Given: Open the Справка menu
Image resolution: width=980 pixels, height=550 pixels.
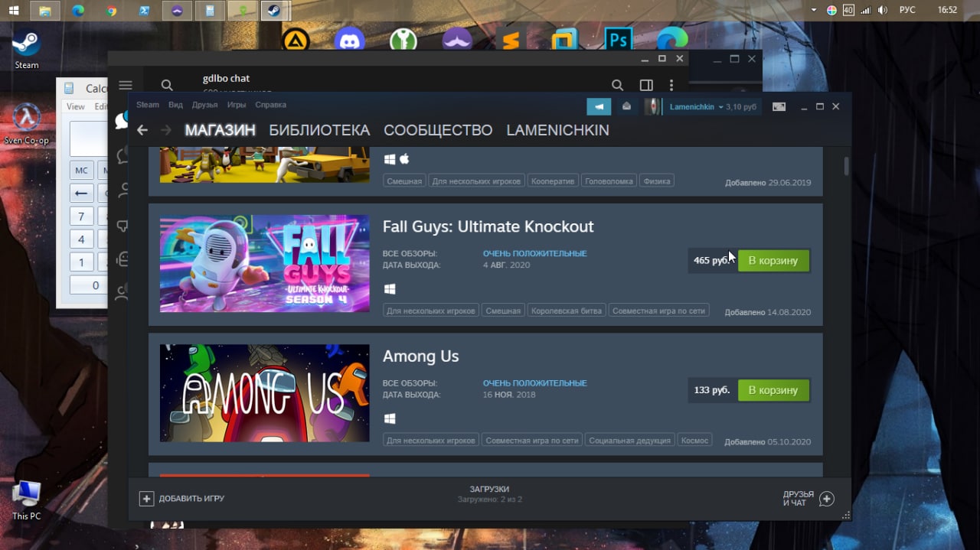Looking at the screenshot, I should coord(270,105).
